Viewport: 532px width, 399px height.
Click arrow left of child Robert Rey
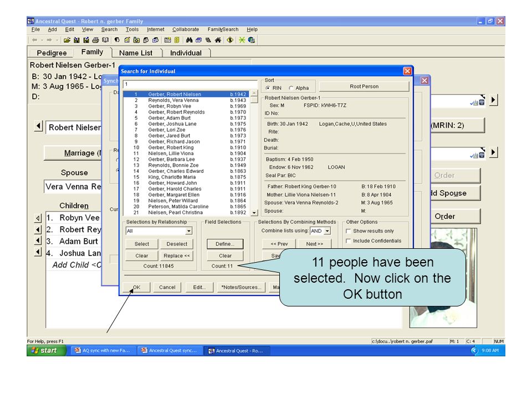pos(38,229)
